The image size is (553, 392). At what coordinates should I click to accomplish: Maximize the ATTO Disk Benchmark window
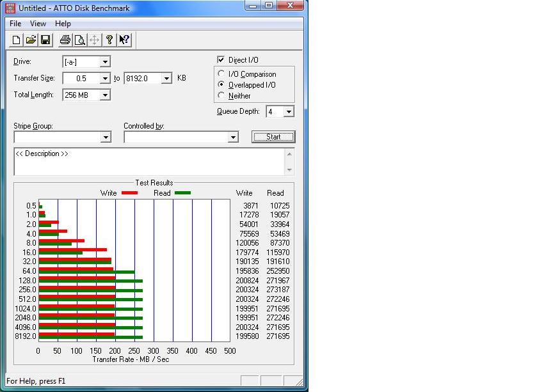coord(269,5)
